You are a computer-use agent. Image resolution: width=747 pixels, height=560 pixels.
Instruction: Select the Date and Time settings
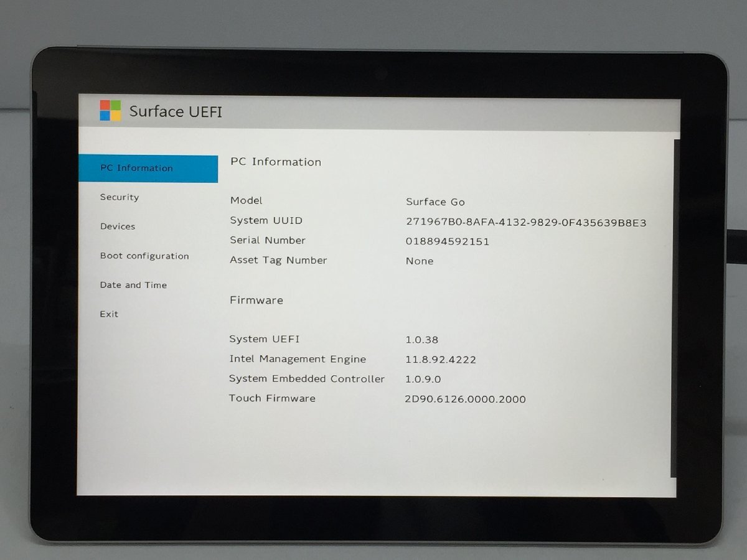click(133, 285)
